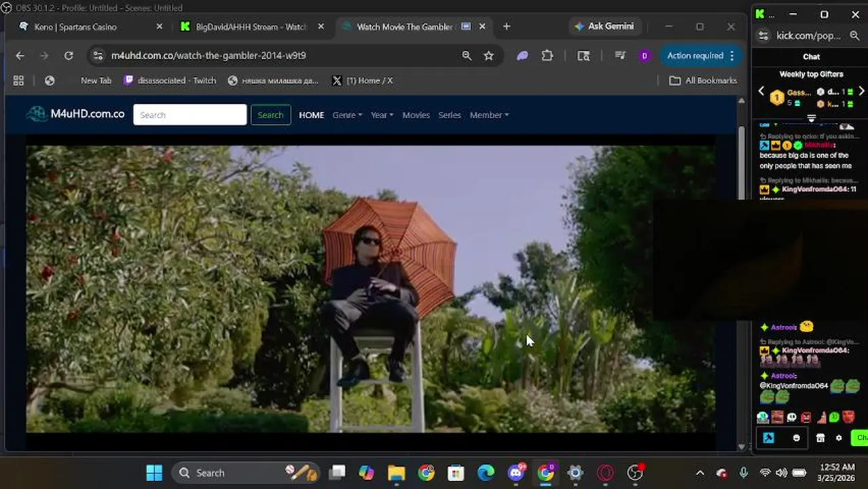Open new tab with plus button
Image resolution: width=868 pixels, height=489 pixels.
click(x=506, y=26)
